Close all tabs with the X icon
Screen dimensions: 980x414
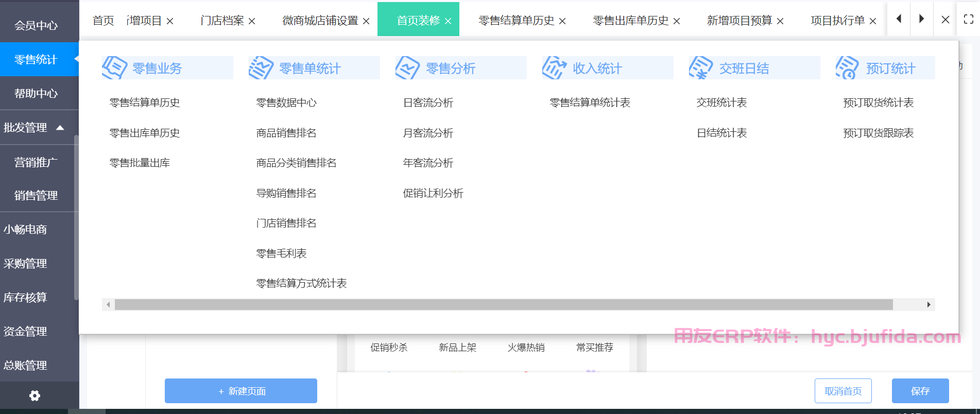[945, 20]
